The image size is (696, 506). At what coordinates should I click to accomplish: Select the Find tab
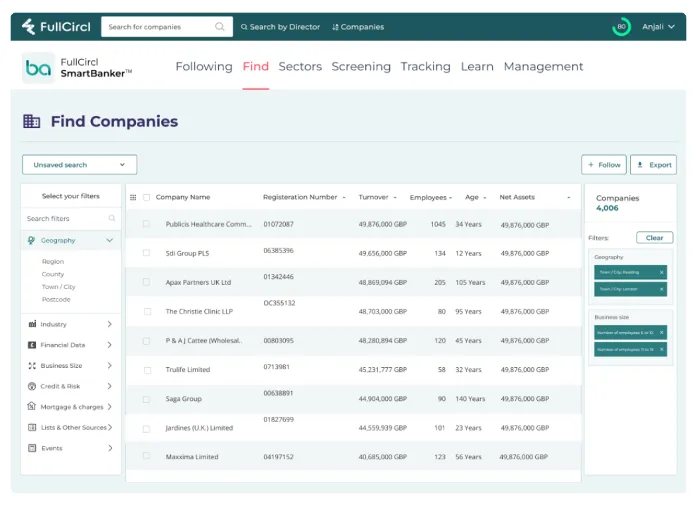(256, 67)
